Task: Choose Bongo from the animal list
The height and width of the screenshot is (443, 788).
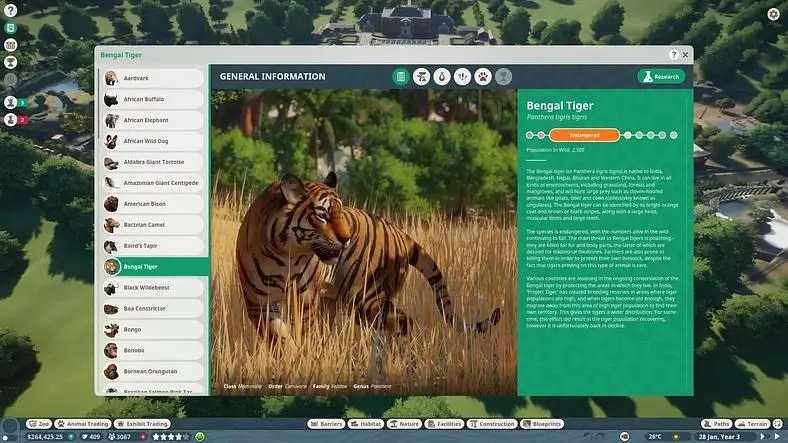Action: [x=153, y=329]
